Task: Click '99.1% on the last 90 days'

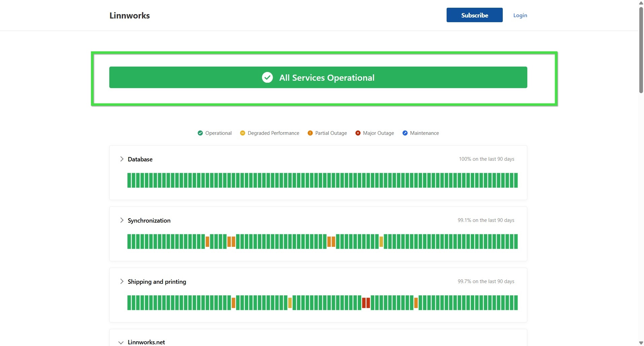Action: (x=486, y=220)
